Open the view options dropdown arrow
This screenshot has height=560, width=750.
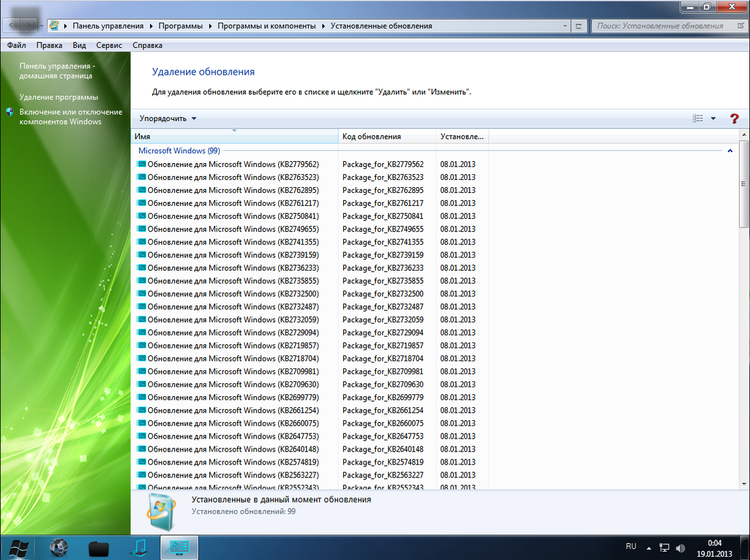(x=713, y=119)
